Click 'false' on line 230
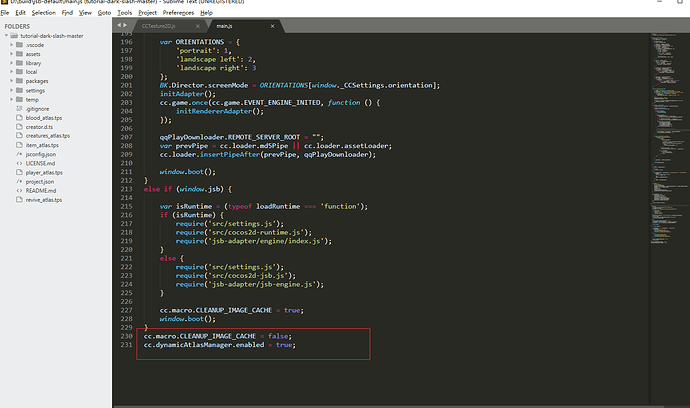This screenshot has height=408, width=690. click(x=278, y=336)
